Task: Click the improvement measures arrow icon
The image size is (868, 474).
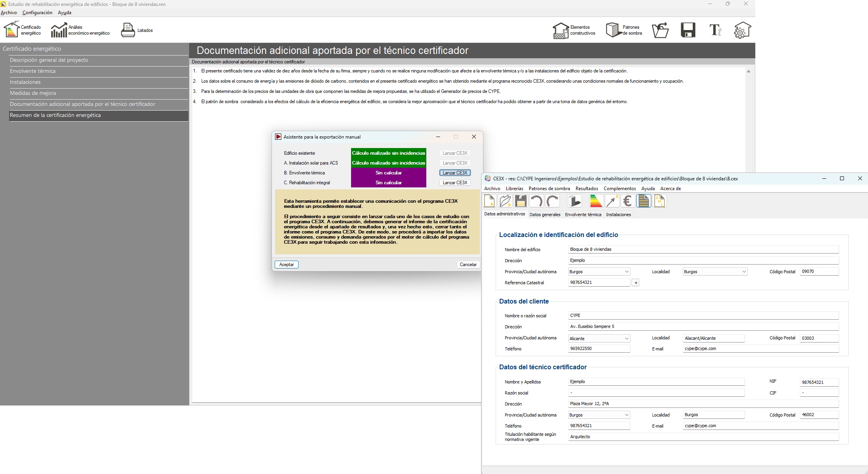Action: [612, 201]
